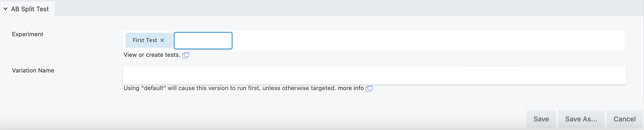Click popup icon next to more info
644x130 pixels.
tap(369, 88)
